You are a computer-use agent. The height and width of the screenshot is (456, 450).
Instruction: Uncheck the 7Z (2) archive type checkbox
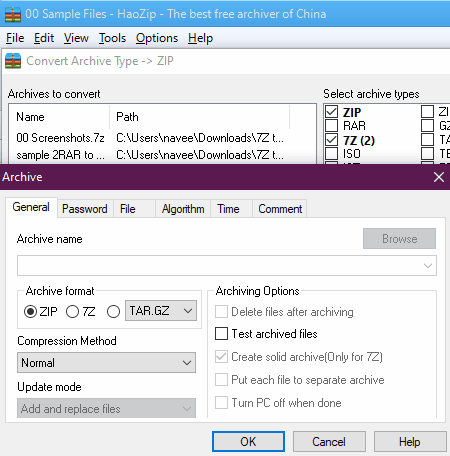[332, 140]
